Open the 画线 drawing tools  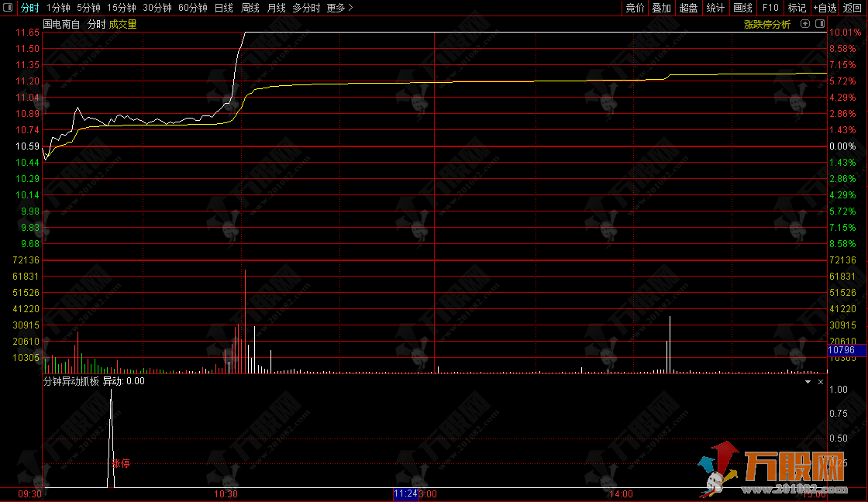pyautogui.click(x=742, y=8)
